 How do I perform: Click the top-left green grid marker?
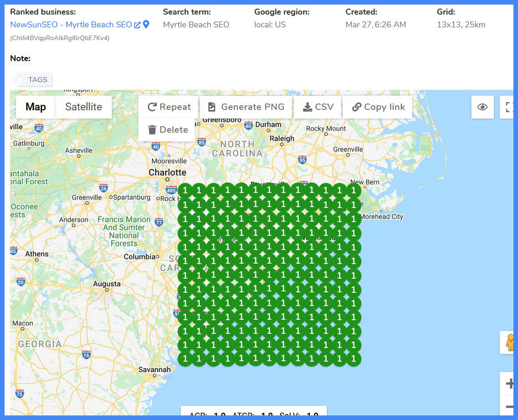185,191
